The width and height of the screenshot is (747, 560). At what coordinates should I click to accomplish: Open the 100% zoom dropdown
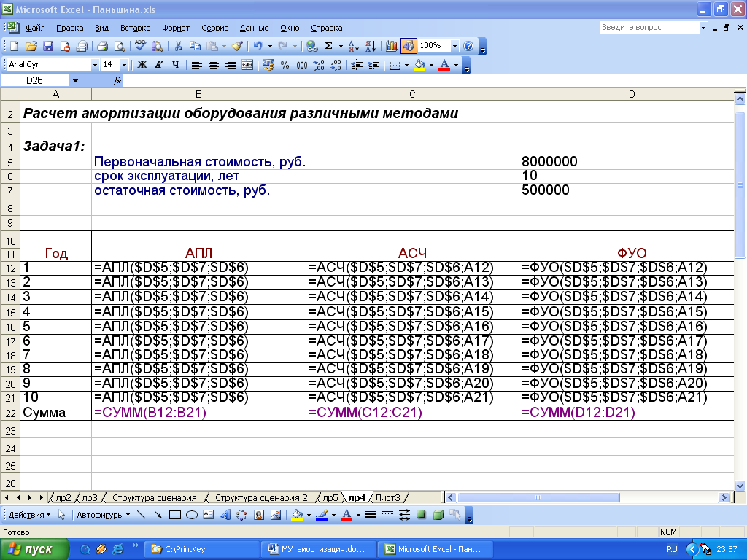tap(454, 46)
